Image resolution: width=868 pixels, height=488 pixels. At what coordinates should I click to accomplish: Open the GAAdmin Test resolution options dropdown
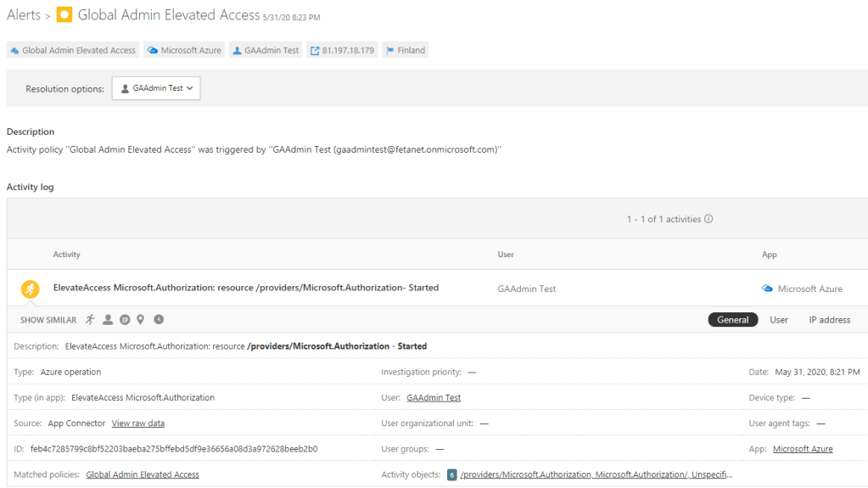tap(156, 88)
